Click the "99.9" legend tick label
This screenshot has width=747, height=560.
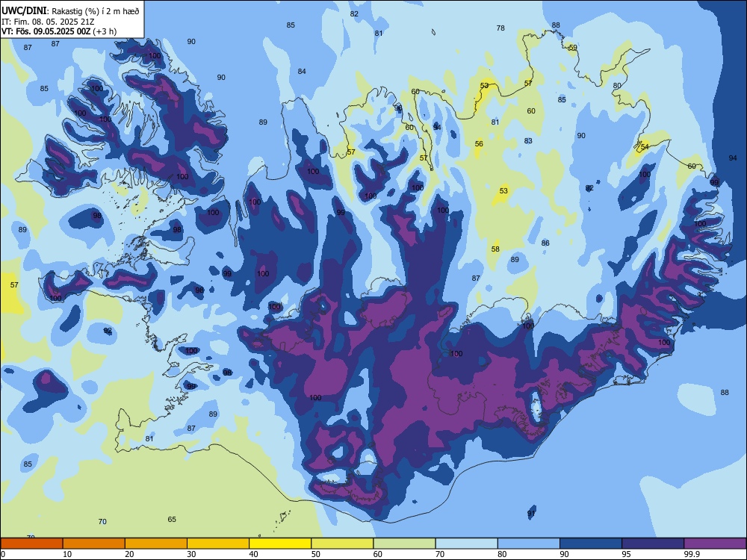click(x=692, y=554)
